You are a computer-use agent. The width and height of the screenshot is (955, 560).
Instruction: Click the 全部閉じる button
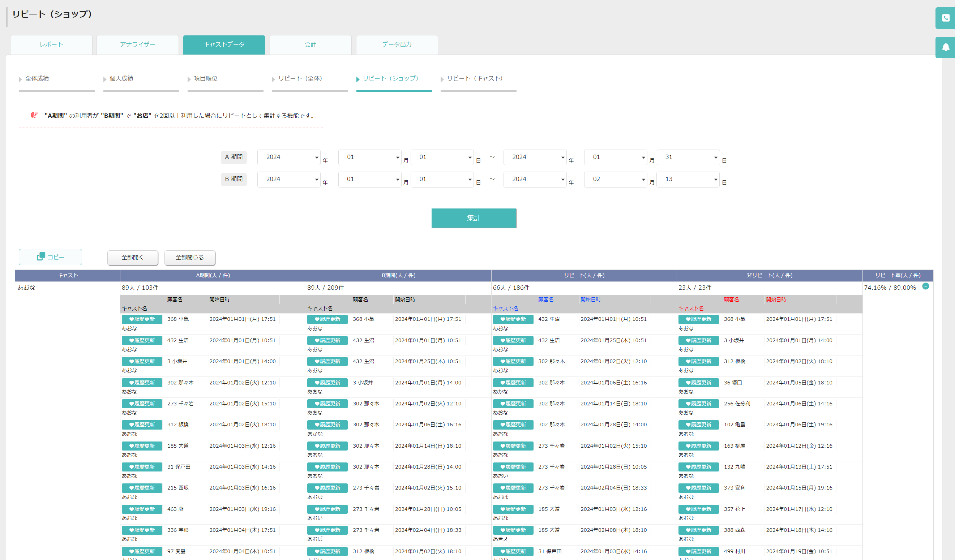pos(190,258)
